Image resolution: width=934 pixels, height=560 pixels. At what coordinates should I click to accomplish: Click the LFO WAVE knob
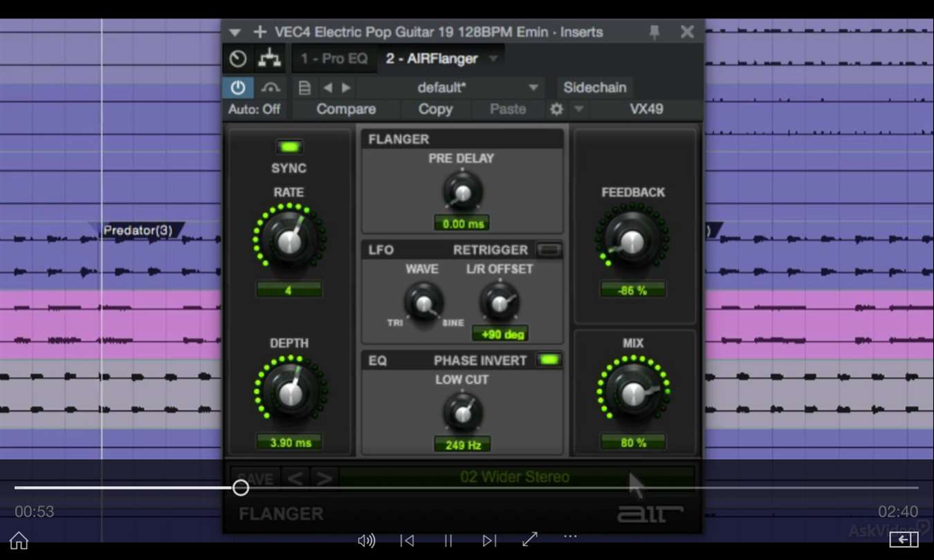tap(423, 302)
